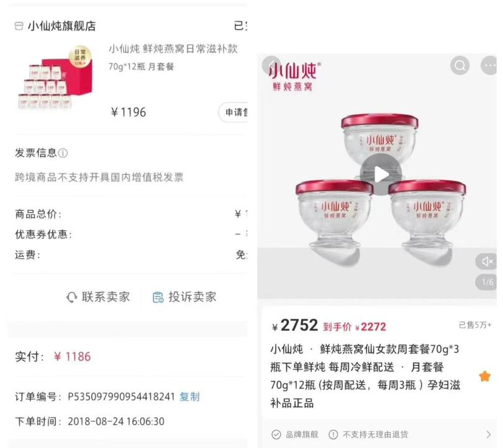Copy the order number with 复制
Screen dimensions: 503x448
pyautogui.click(x=189, y=396)
